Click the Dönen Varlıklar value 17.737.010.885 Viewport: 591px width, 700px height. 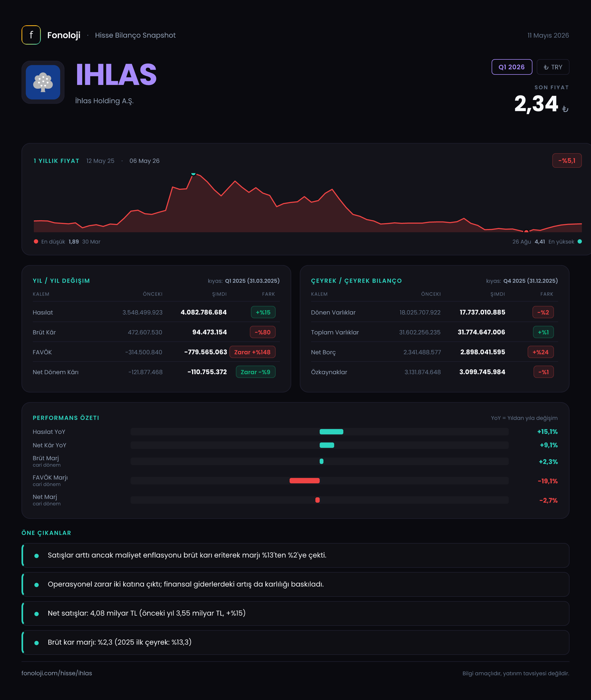pos(482,312)
